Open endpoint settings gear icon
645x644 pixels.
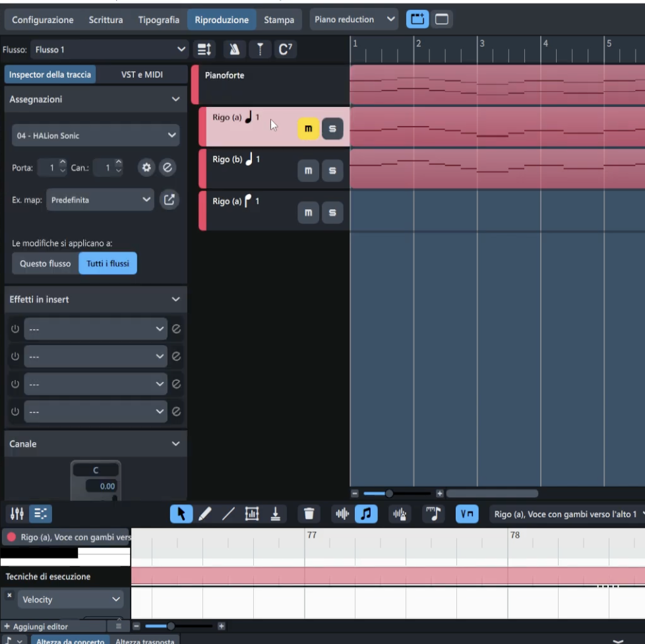146,168
